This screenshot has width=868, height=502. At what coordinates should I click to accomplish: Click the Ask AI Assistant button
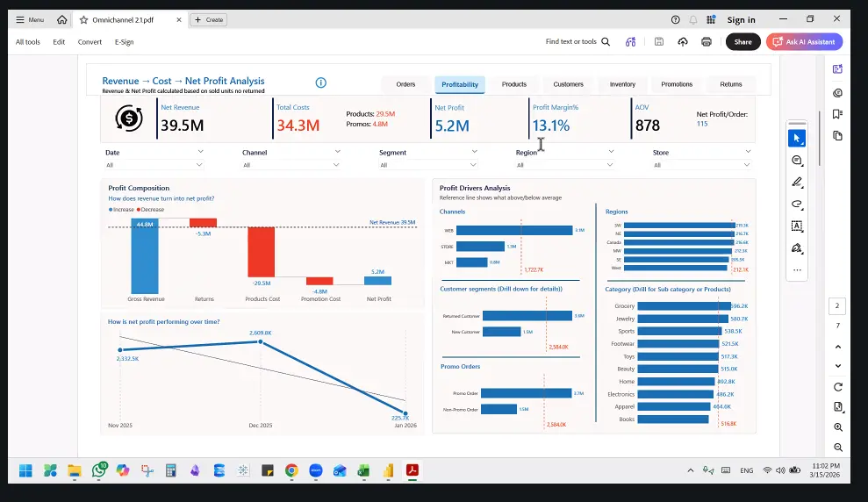[x=804, y=42]
